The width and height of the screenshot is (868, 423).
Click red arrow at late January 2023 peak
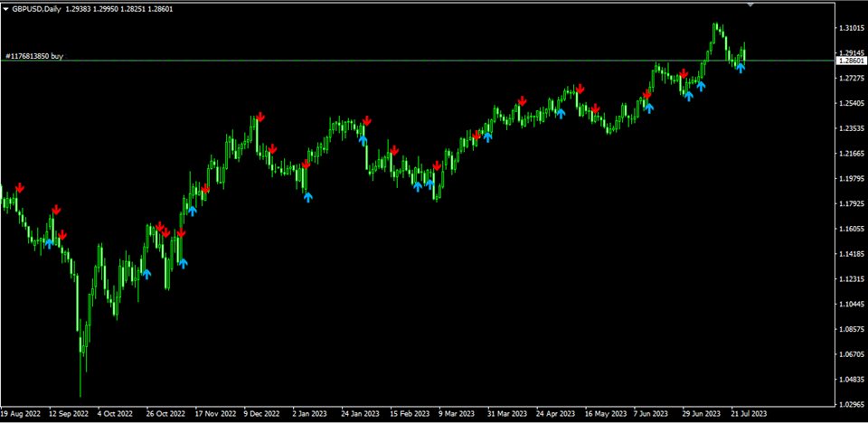367,120
